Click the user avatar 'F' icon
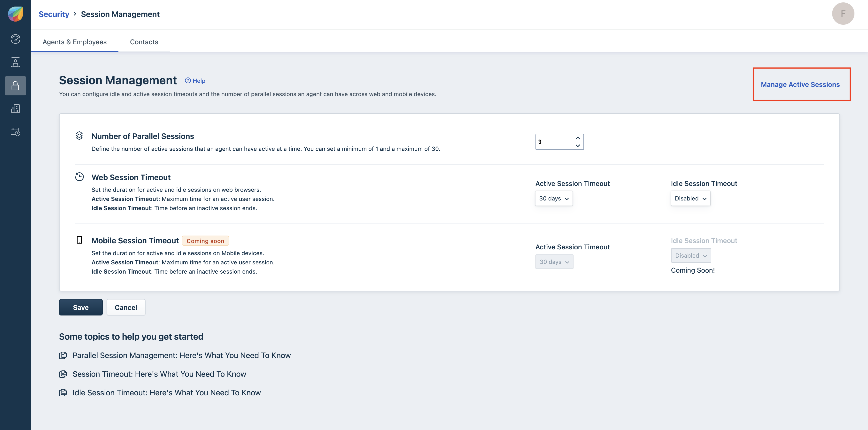 843,14
